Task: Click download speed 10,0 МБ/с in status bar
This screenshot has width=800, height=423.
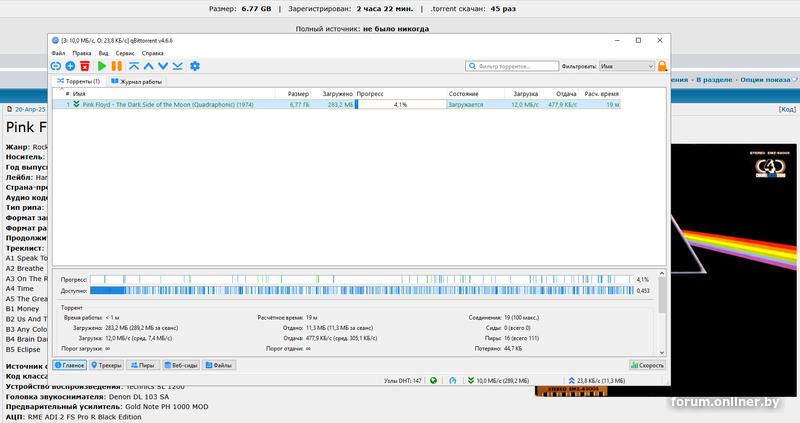Action: pos(498,381)
